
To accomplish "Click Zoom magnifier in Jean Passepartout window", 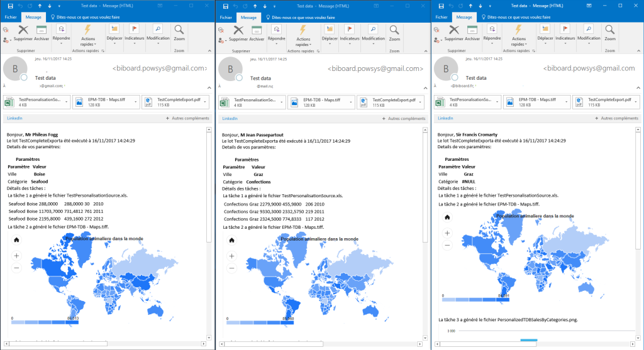I will click(394, 30).
